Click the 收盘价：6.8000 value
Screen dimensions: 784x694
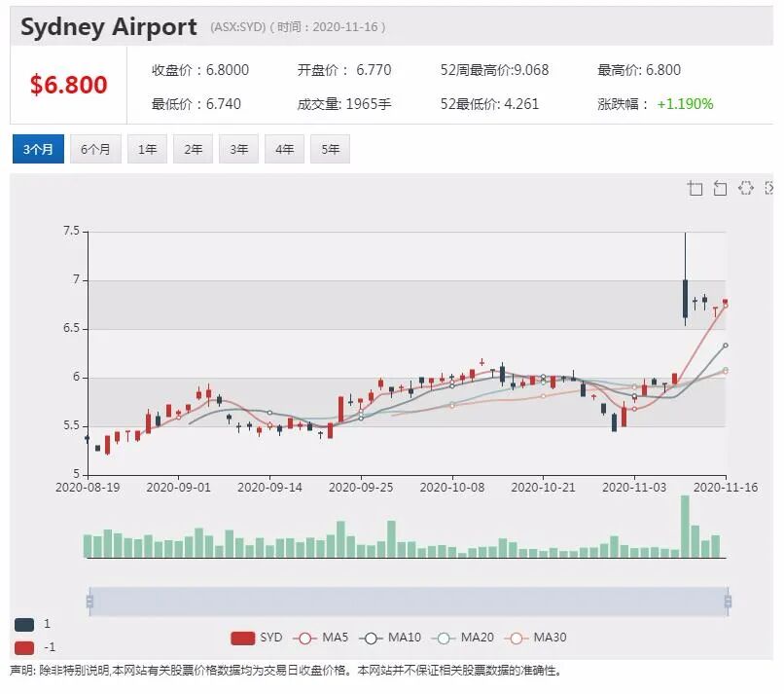point(200,70)
